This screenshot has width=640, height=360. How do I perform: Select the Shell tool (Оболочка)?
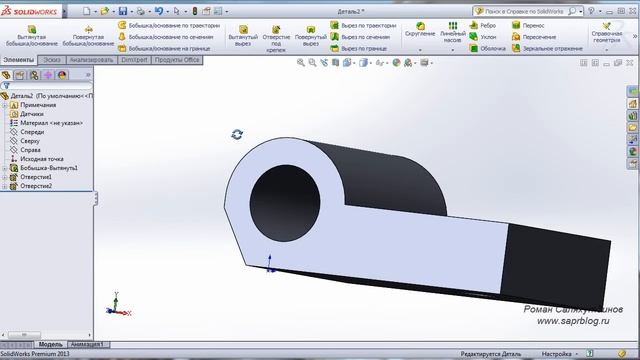point(487,48)
